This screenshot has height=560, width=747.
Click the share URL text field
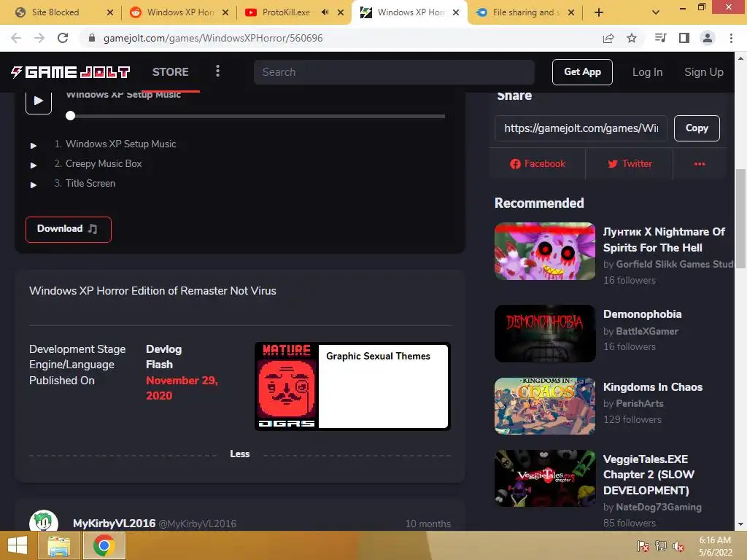[x=581, y=128]
